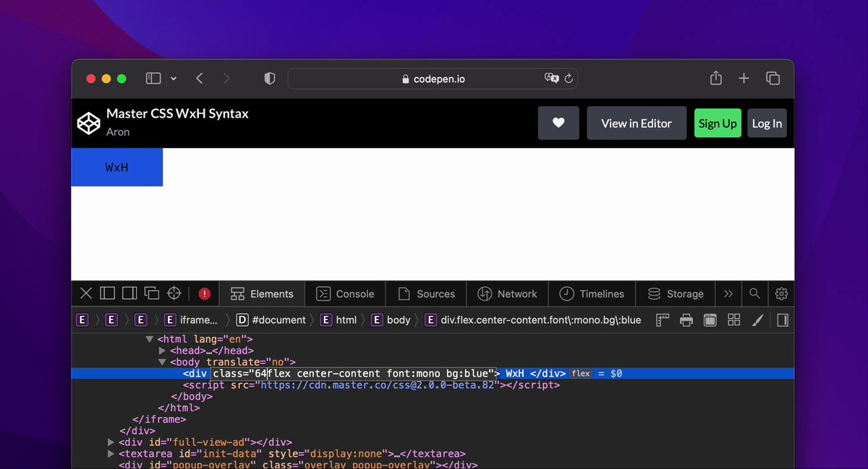Open inspector search magnifier

tap(754, 293)
